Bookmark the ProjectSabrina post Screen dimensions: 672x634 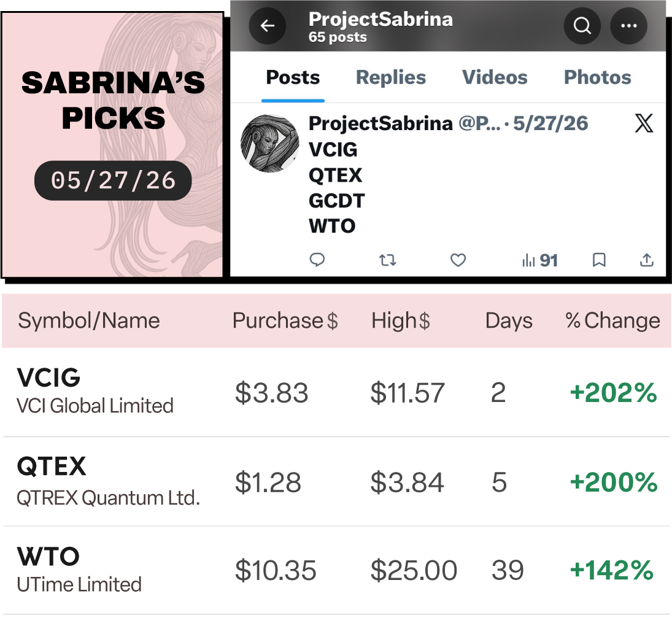pyautogui.click(x=599, y=260)
